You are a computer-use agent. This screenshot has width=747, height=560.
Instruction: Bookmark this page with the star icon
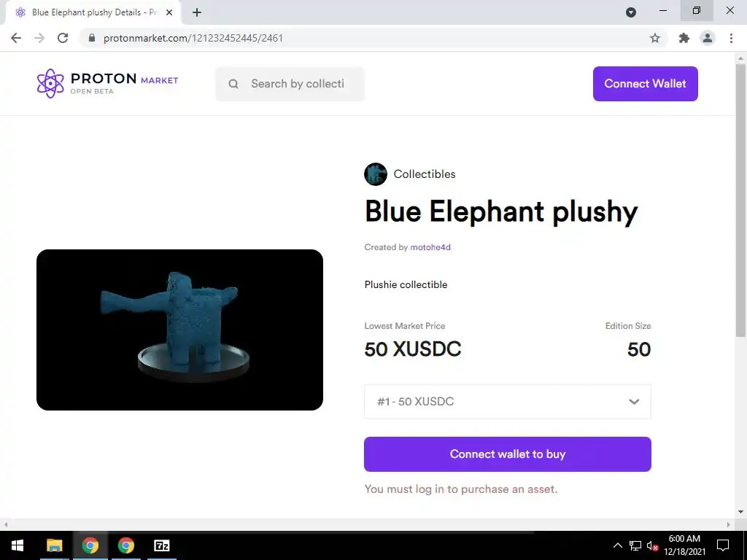[x=655, y=38]
